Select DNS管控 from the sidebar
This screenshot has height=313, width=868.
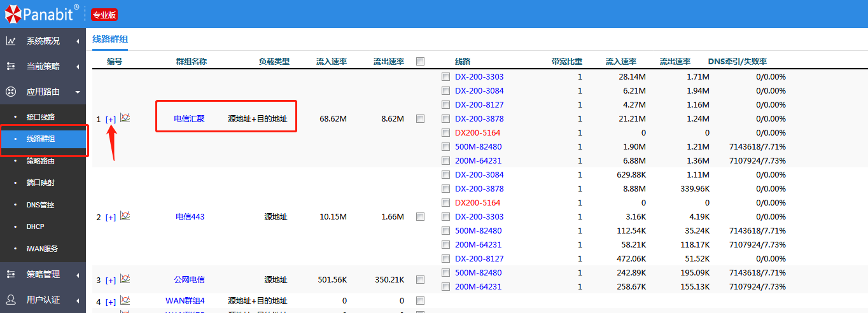pyautogui.click(x=40, y=205)
